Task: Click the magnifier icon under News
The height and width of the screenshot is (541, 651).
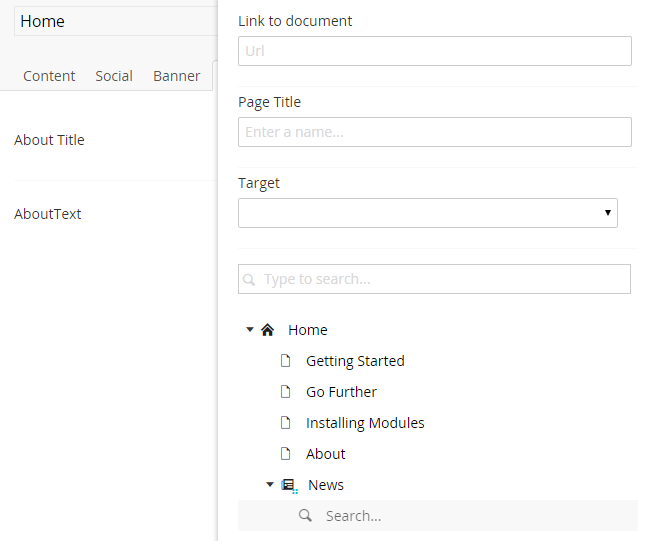Action: (x=306, y=516)
